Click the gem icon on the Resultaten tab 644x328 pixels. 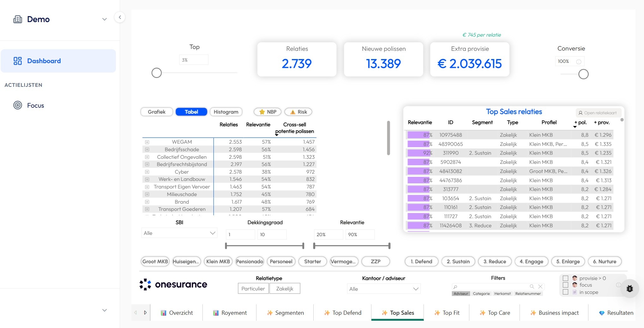(601, 313)
